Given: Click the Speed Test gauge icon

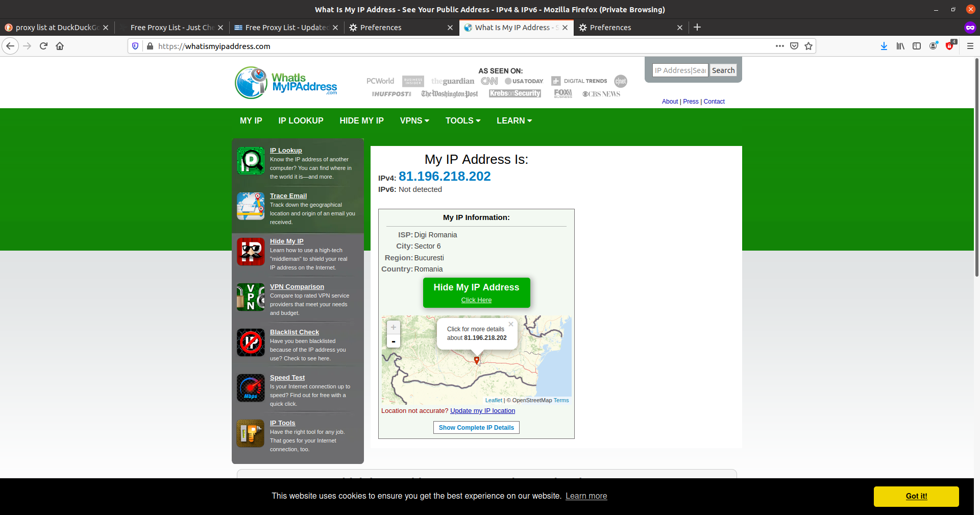Looking at the screenshot, I should pos(251,388).
